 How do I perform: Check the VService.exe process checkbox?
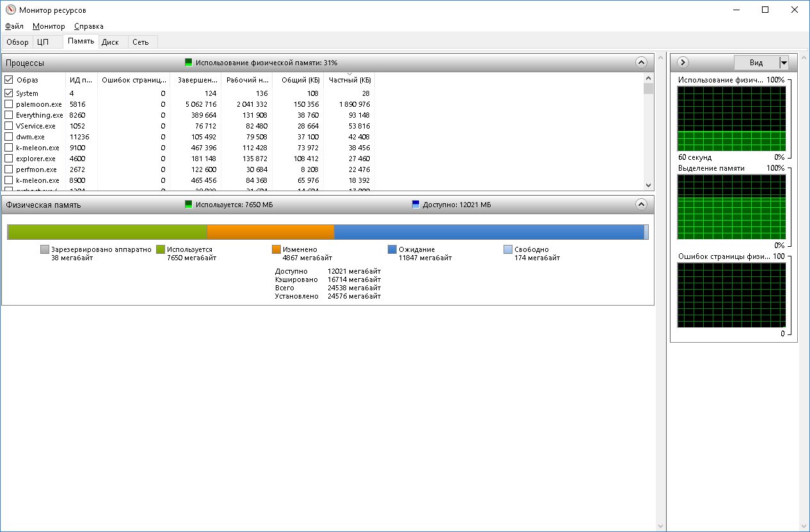9,126
